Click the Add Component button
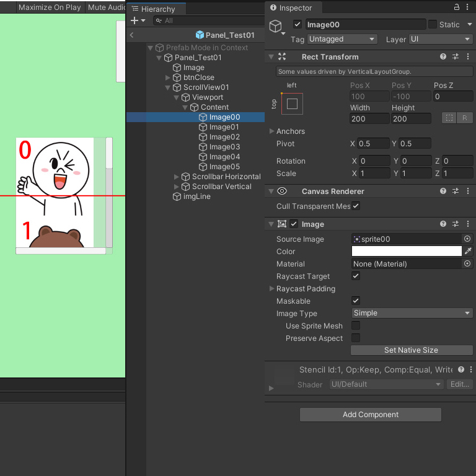This screenshot has width=476, height=476. (371, 415)
